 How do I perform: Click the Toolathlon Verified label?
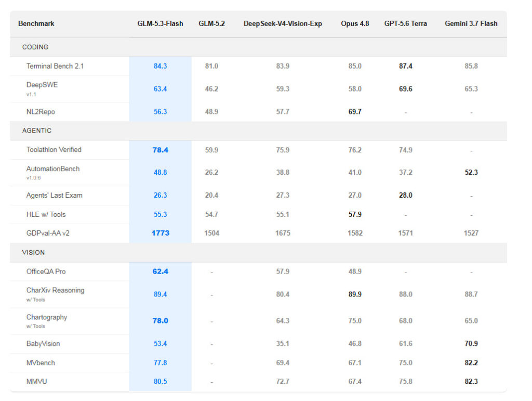[x=54, y=150]
